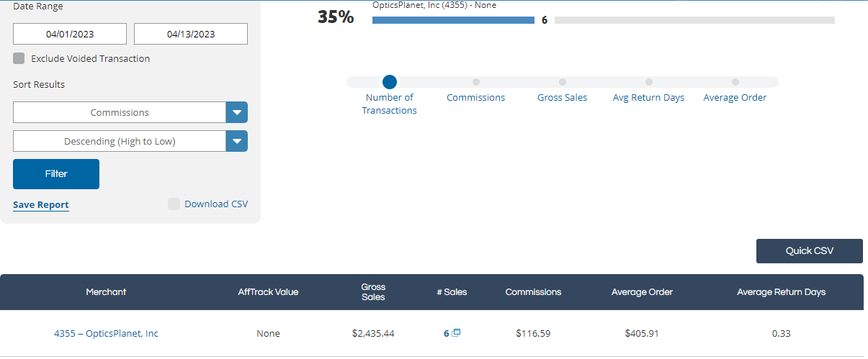Expand the Descending (High to Low) dropdown
This screenshot has width=868, height=359.
click(130, 141)
